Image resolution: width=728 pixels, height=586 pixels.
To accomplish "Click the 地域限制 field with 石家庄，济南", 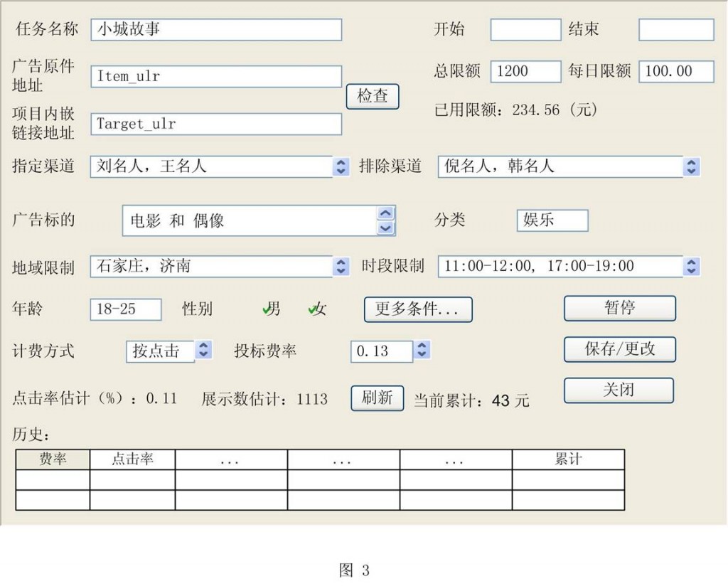I will 211,267.
